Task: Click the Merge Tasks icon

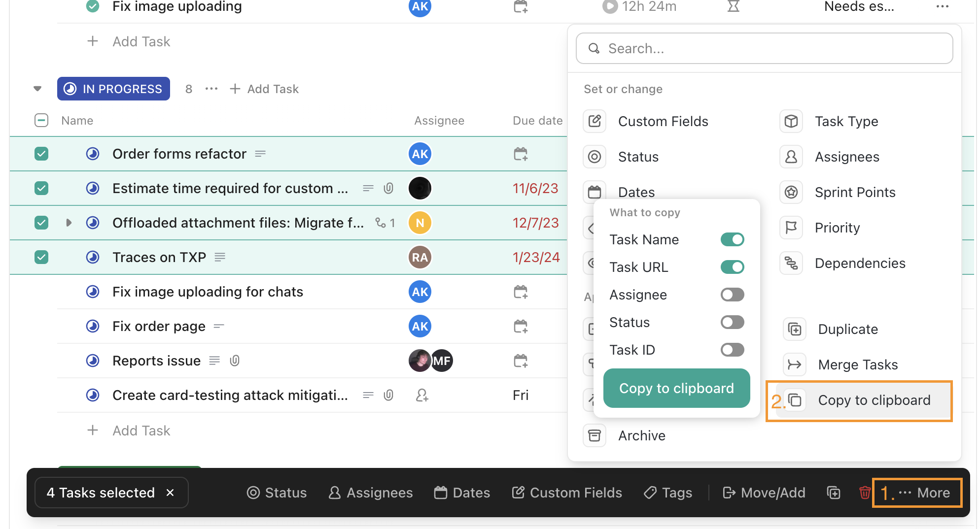Action: (794, 364)
